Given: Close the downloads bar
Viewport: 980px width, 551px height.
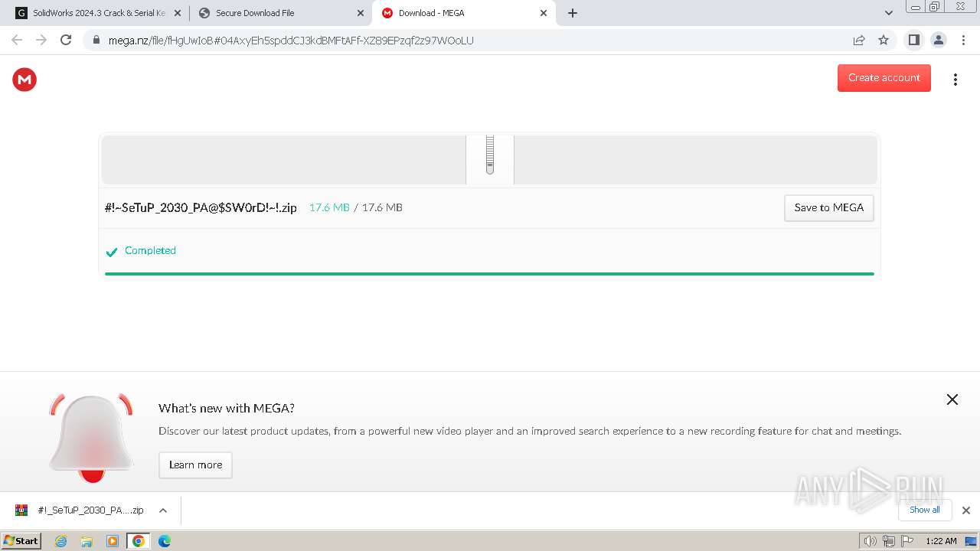Looking at the screenshot, I should [x=965, y=510].
